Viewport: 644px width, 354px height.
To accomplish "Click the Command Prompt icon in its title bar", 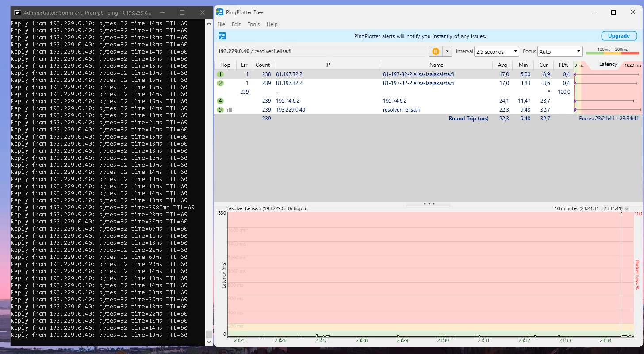I will point(18,13).
